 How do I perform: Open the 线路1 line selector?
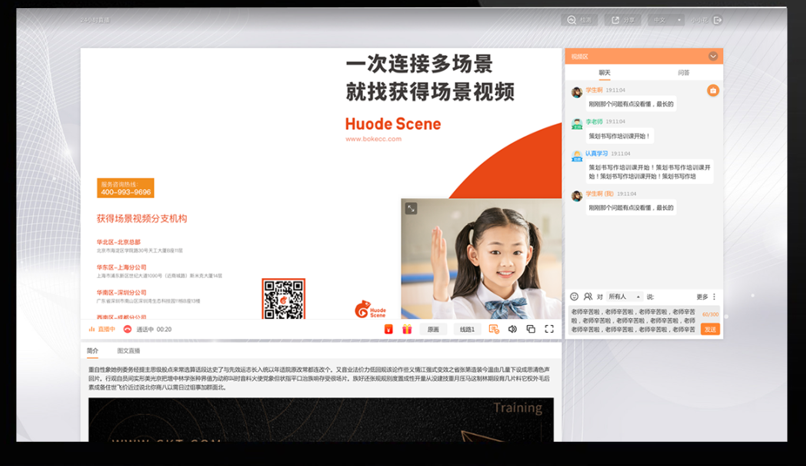coord(467,329)
